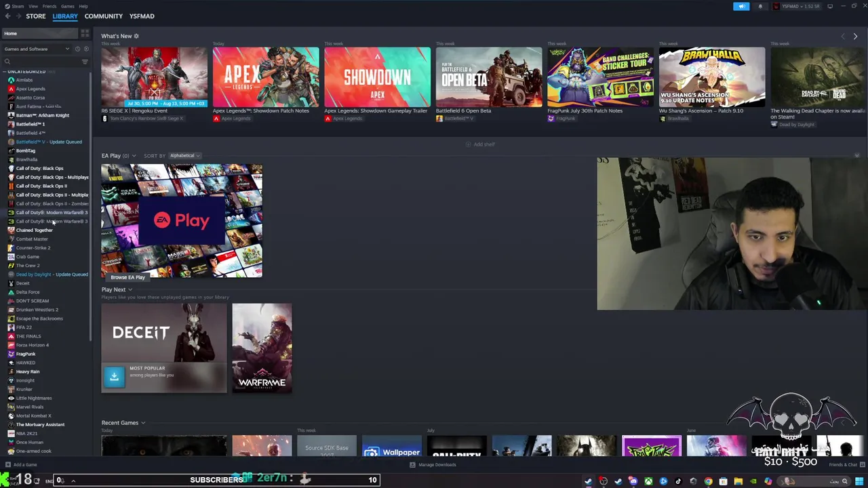Switch to the COMMUNITY tab
The width and height of the screenshot is (868, 488).
104,16
